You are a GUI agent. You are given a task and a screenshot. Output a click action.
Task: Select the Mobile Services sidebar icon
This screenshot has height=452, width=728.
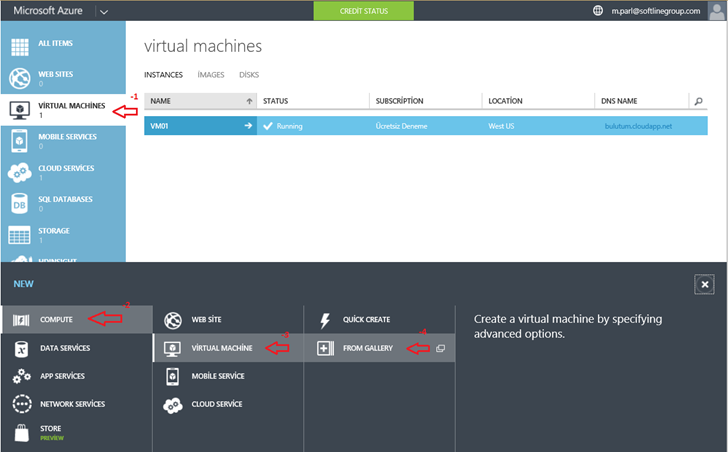(x=20, y=141)
